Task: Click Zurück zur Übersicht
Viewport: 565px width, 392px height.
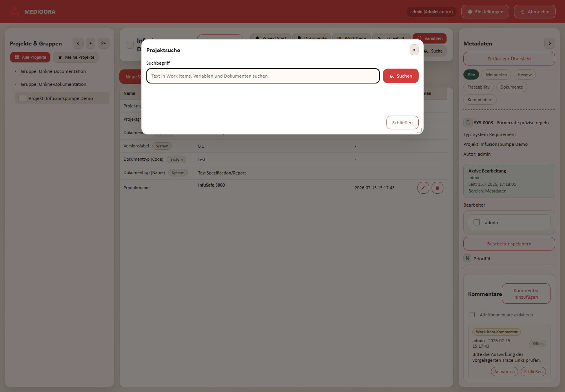Action: (x=509, y=59)
